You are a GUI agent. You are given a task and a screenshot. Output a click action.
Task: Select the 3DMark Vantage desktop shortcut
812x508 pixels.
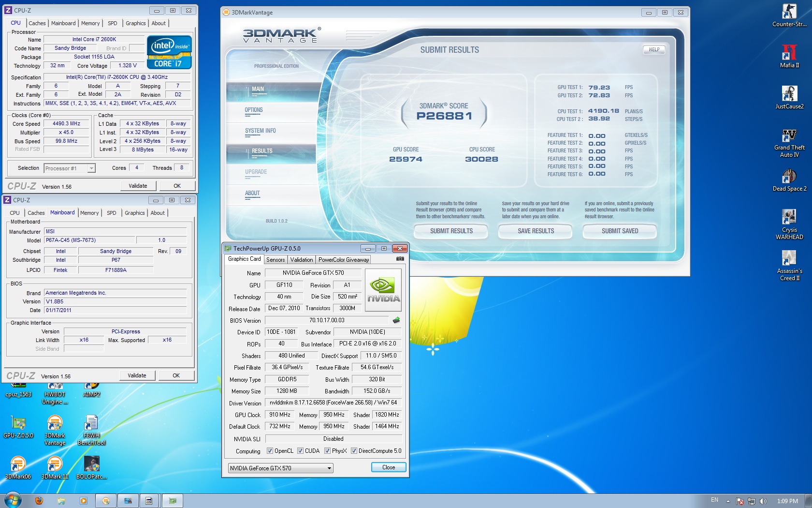coord(55,430)
